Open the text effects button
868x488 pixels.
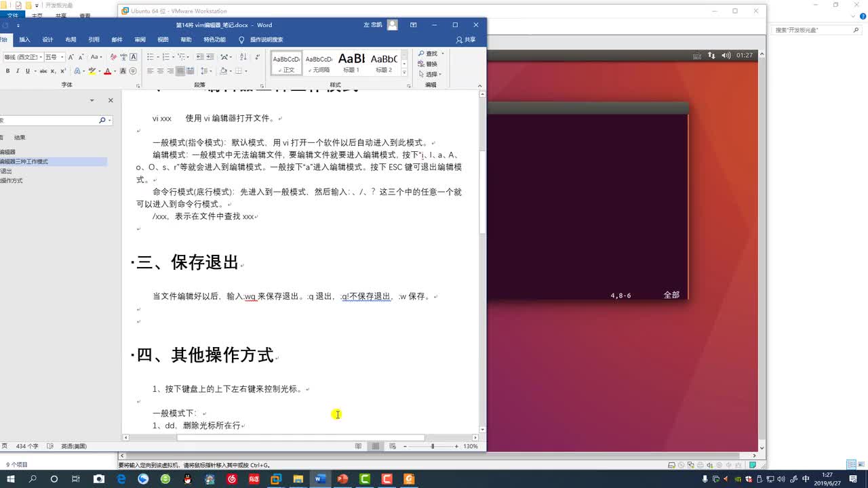(x=77, y=71)
